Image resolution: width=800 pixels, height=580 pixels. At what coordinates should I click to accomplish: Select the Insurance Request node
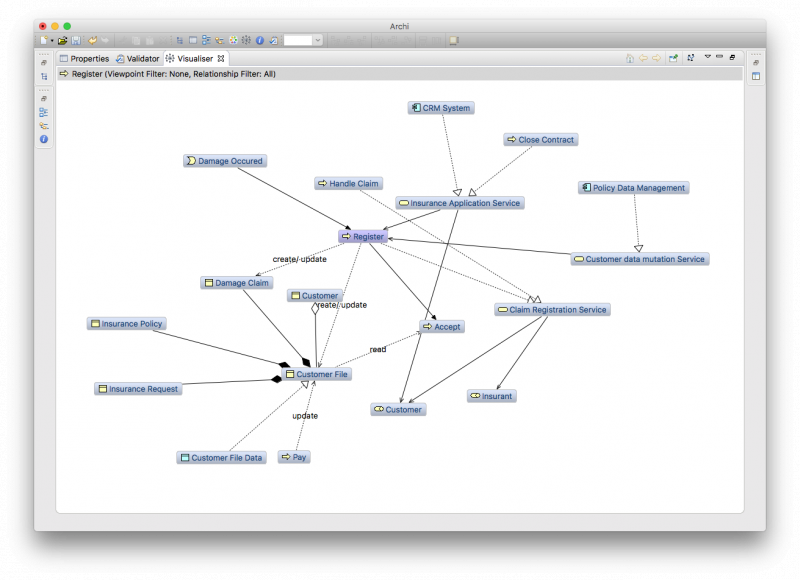[x=138, y=389]
